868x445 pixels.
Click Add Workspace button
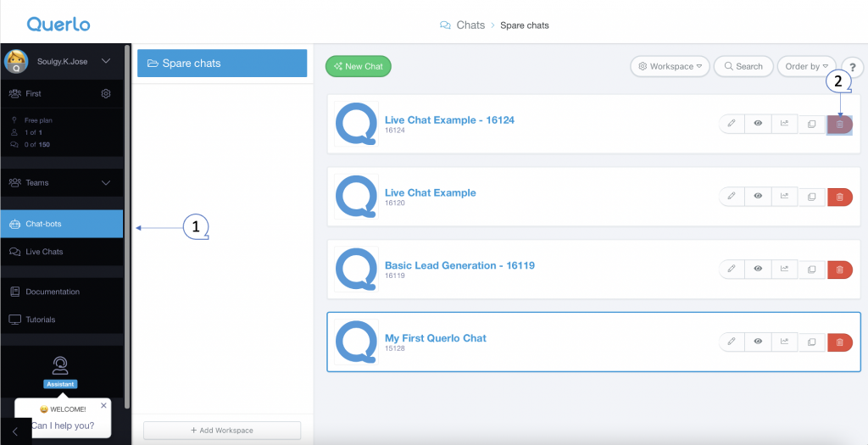222,430
